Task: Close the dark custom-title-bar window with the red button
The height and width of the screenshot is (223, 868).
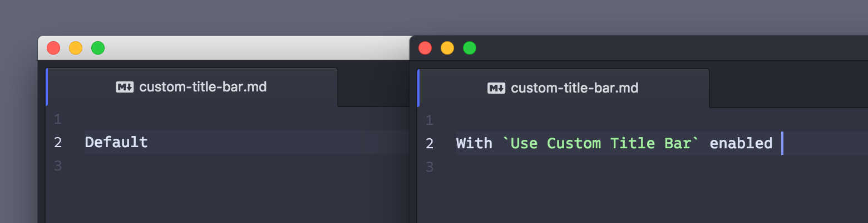Action: (425, 48)
